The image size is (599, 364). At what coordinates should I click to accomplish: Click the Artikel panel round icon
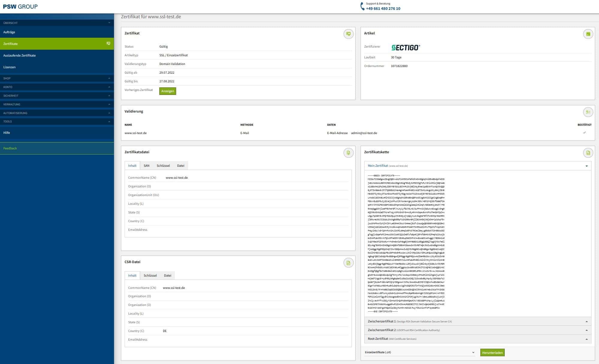588,34
